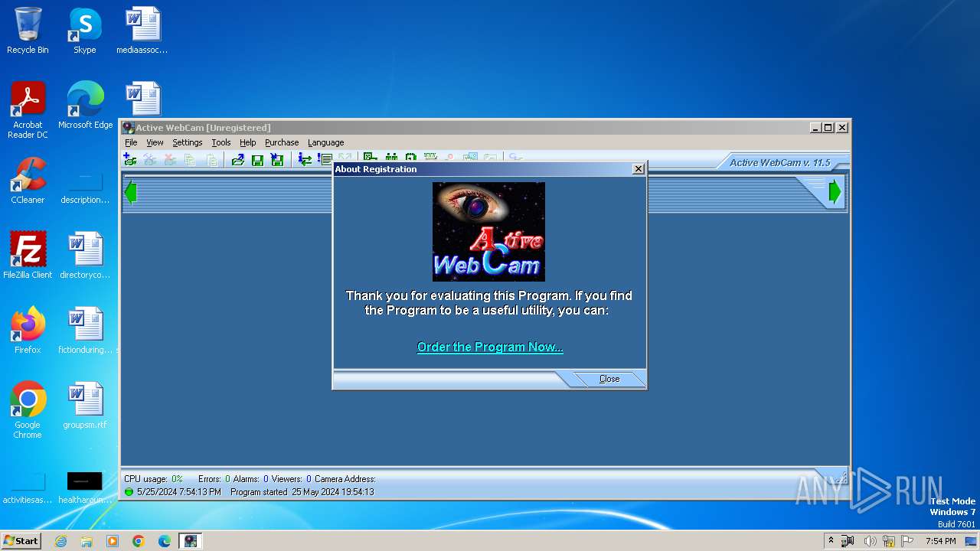The height and width of the screenshot is (551, 980).
Task: Select the Firefox desktop shortcut
Action: click(x=28, y=331)
